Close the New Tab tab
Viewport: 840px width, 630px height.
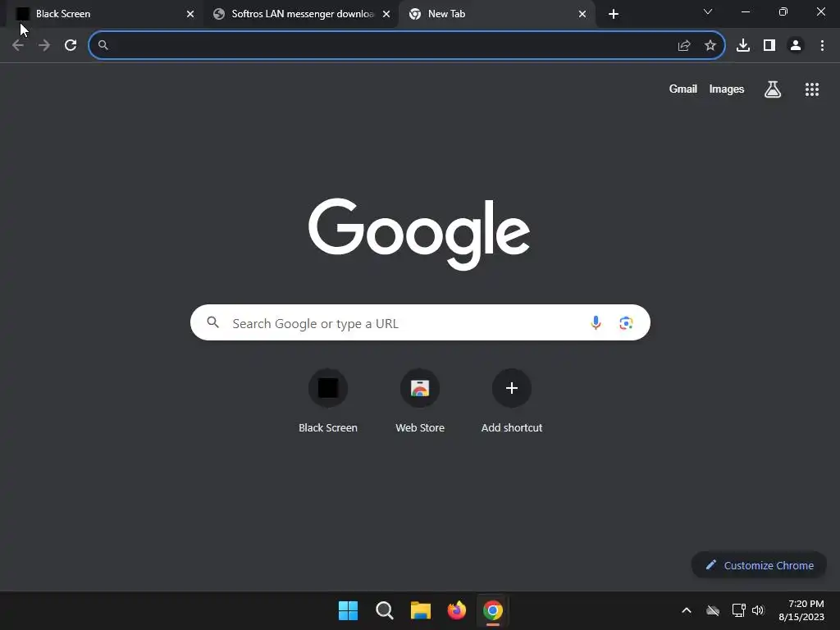(x=582, y=14)
